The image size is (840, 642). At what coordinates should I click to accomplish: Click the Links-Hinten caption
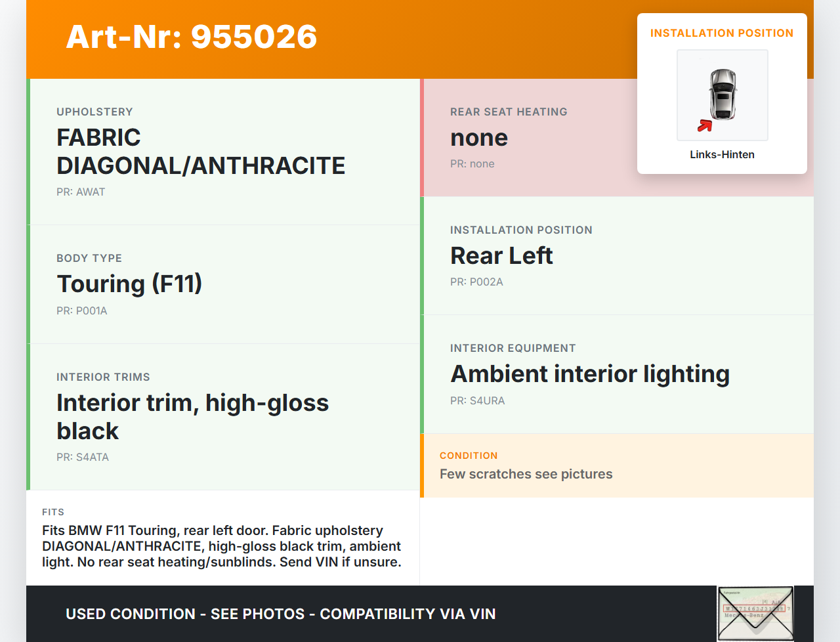click(722, 155)
